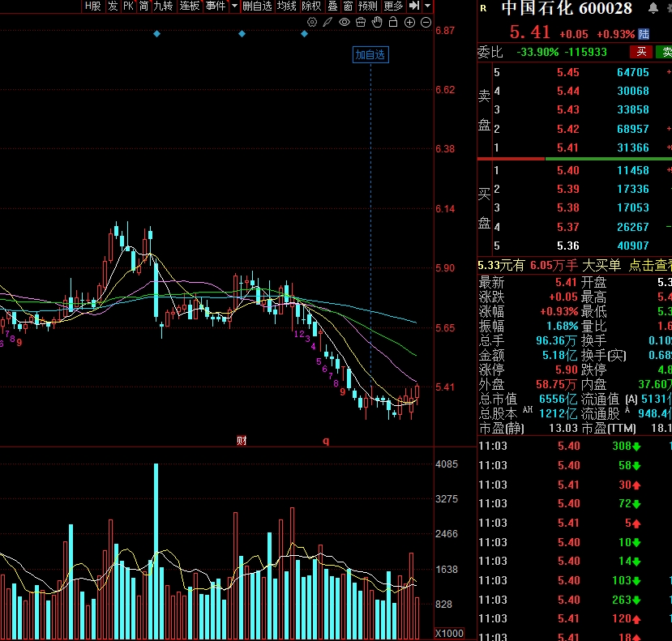Screen dimensions: 672x641
Task: Open the toolbox briefcase icon
Action: (x=361, y=22)
